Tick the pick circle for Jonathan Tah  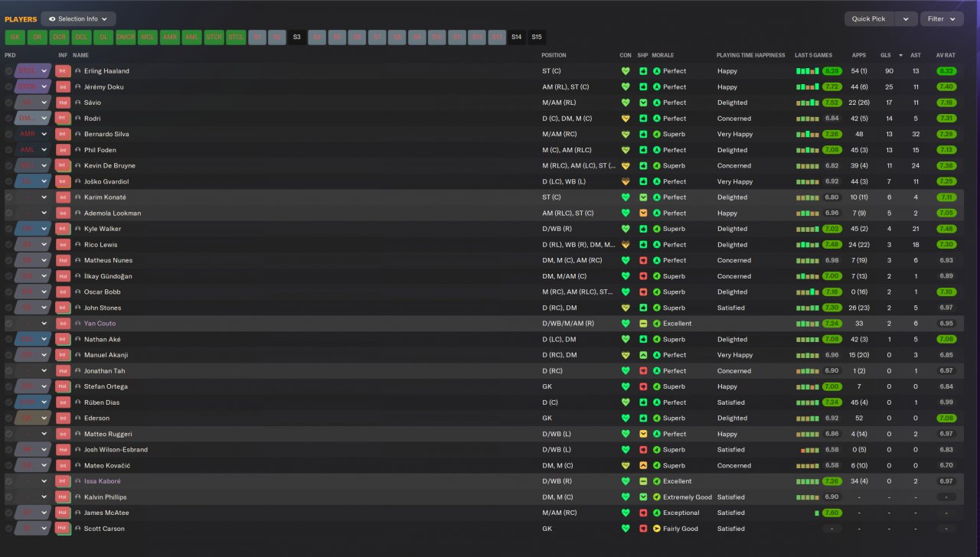point(9,371)
